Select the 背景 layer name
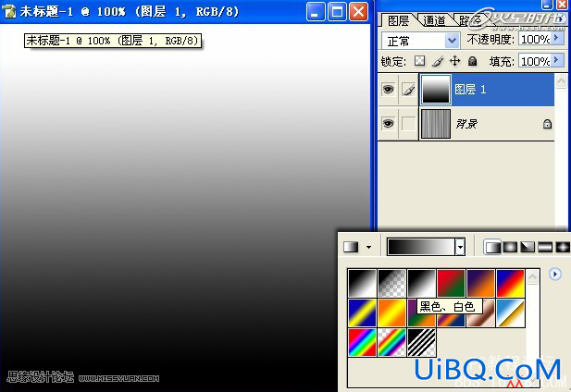This screenshot has height=392, width=571. [466, 124]
